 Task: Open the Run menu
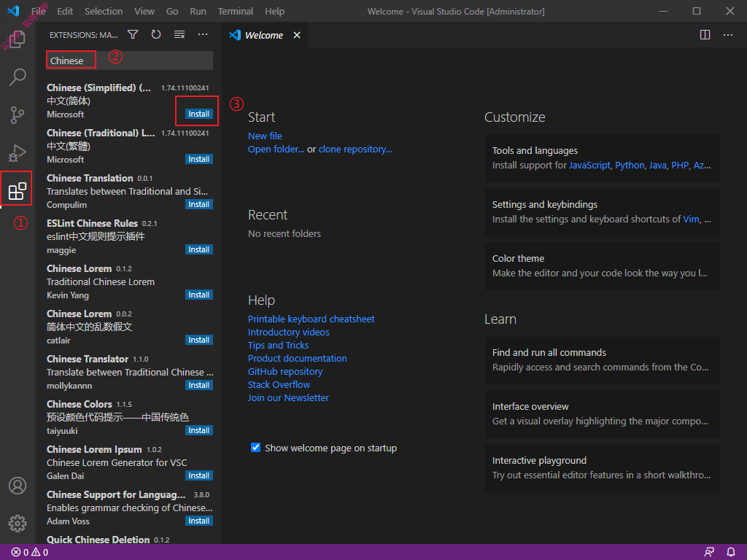click(198, 12)
